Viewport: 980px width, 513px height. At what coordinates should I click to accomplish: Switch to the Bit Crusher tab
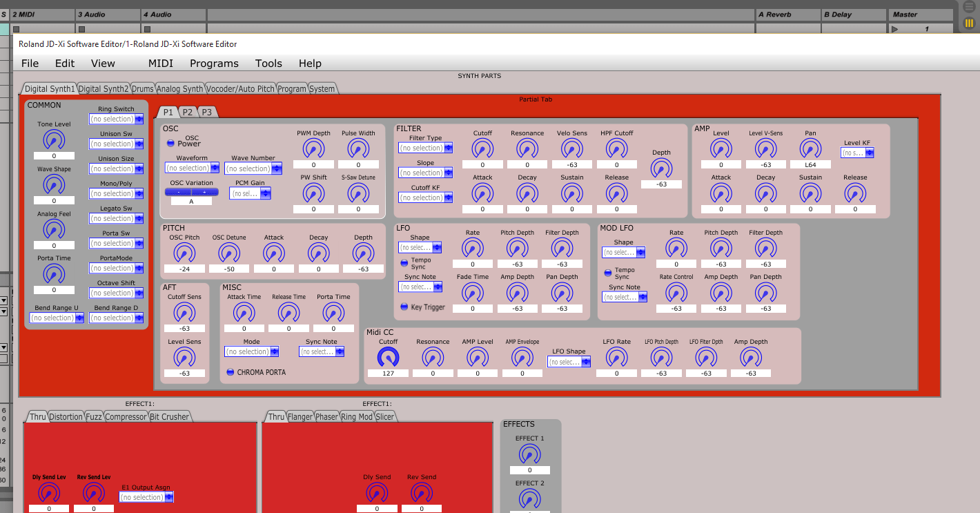(169, 416)
